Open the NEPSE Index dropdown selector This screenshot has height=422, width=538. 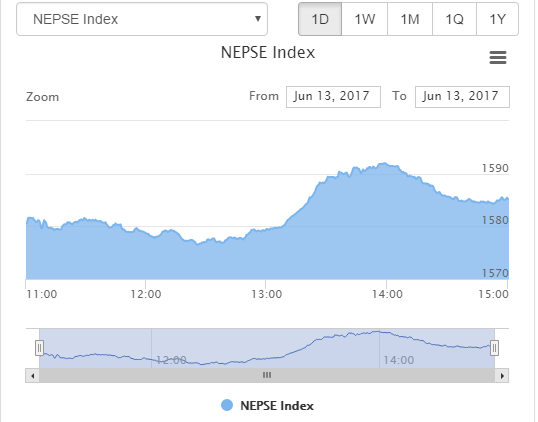[142, 19]
